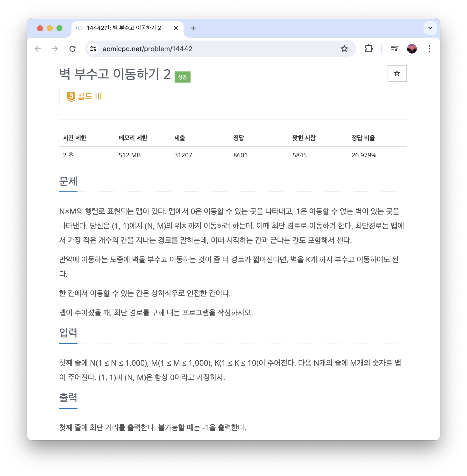Open the Extensions puzzle icon
Image resolution: width=467 pixels, height=476 pixels.
pos(369,49)
